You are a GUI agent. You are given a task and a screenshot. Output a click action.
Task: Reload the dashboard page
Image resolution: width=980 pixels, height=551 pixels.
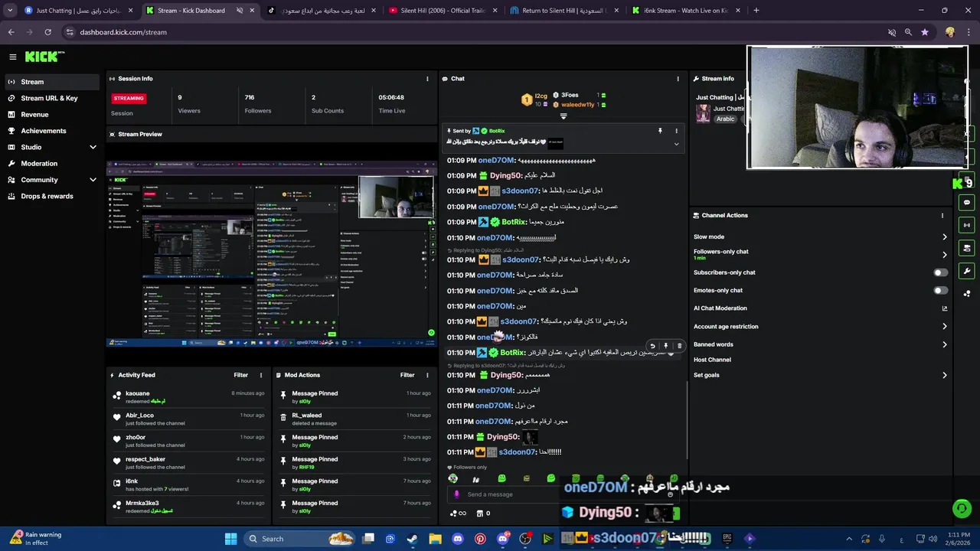(x=47, y=32)
